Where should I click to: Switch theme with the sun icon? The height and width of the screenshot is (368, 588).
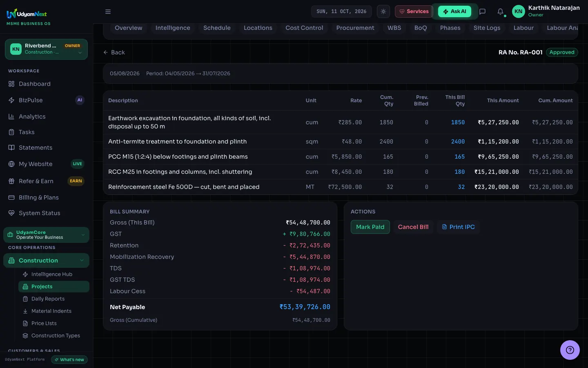[x=383, y=11]
